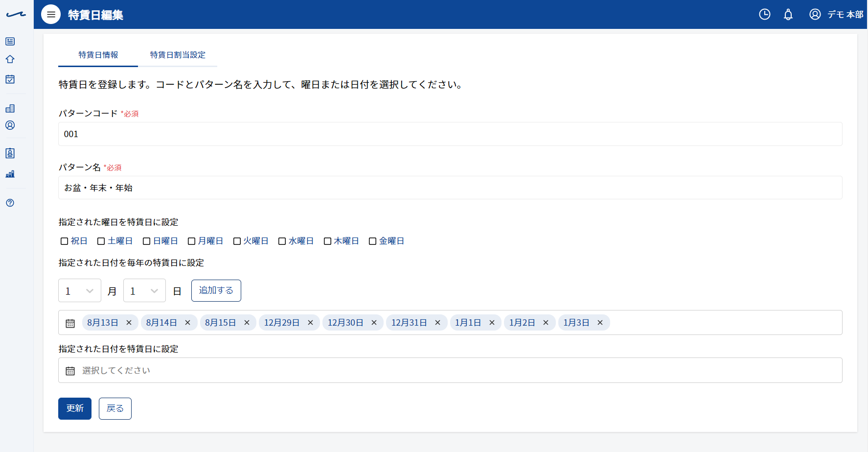Open the month dropdown

[x=80, y=291]
